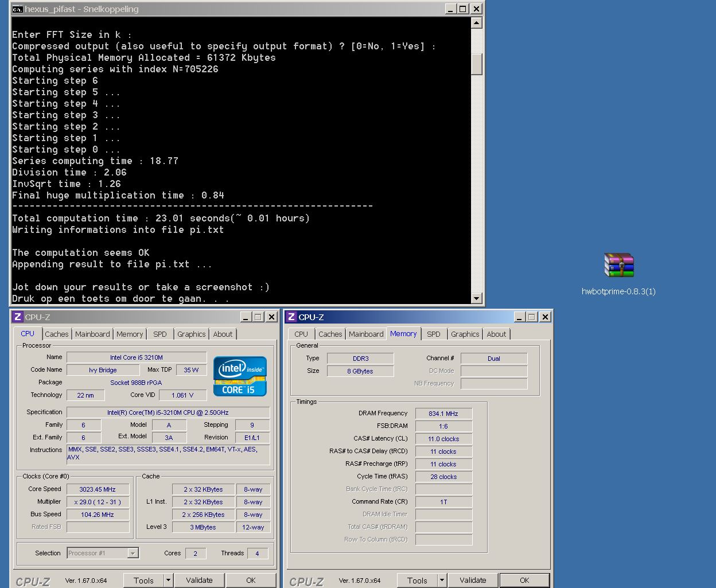
Task: Close the left CPU-Z window
Action: point(271,317)
